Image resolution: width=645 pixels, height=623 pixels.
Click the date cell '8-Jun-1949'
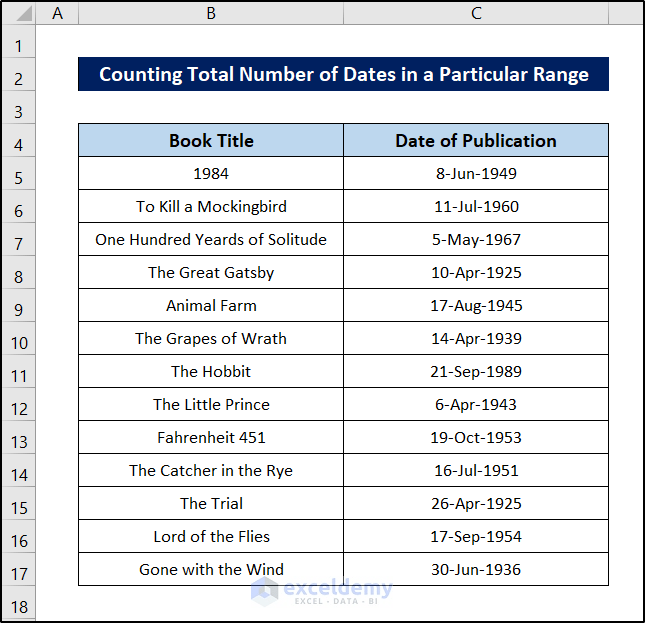click(476, 174)
